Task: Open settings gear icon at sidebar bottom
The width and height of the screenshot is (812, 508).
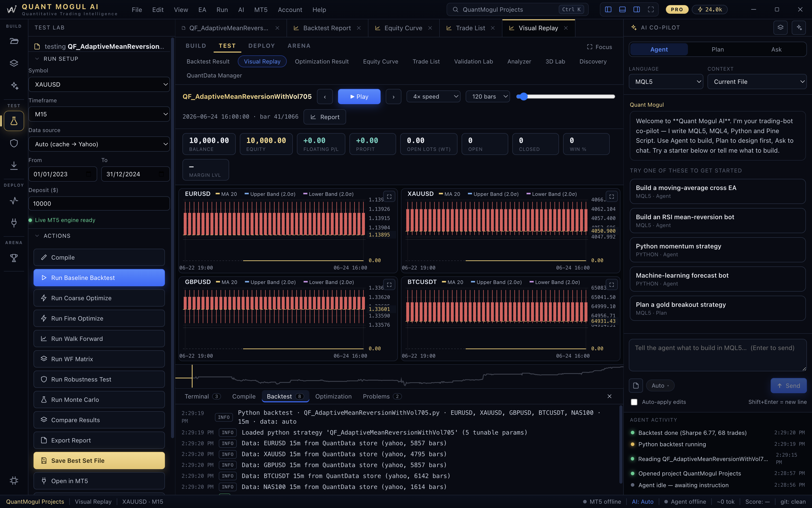Action: [x=14, y=481]
